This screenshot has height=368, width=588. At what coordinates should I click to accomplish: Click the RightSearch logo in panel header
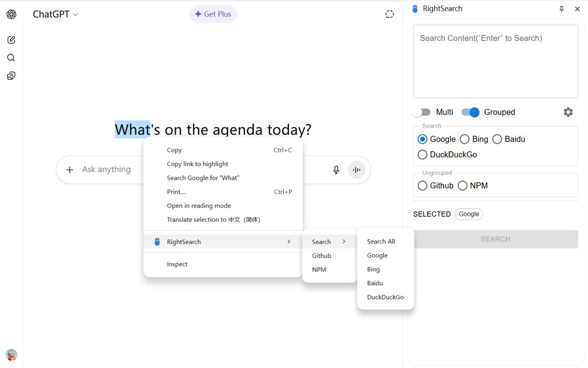click(x=415, y=9)
